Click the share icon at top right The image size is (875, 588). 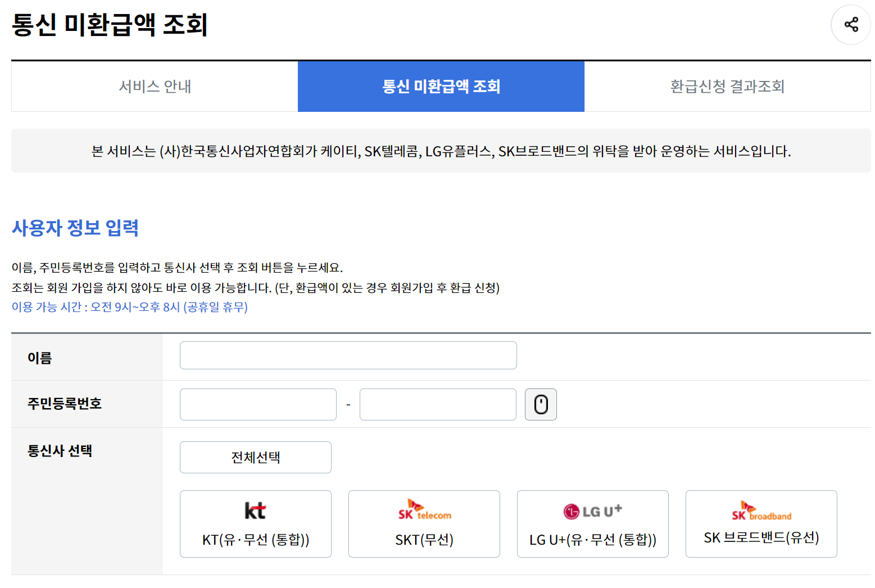(850, 25)
